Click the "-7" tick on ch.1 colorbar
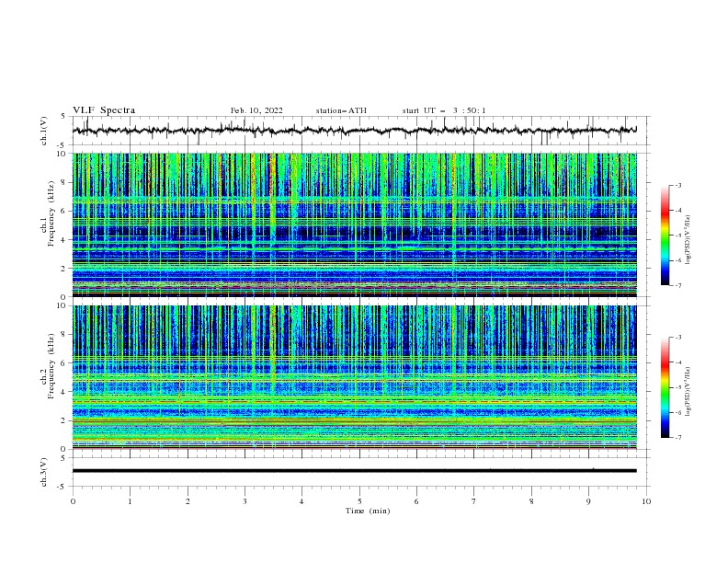728x563 pixels. coord(677,286)
